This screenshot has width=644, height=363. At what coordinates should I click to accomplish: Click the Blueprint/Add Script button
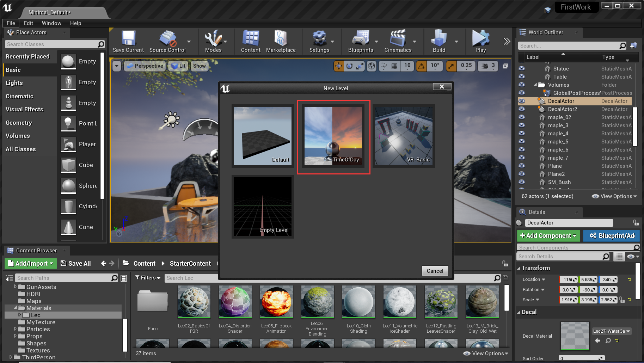pyautogui.click(x=612, y=235)
